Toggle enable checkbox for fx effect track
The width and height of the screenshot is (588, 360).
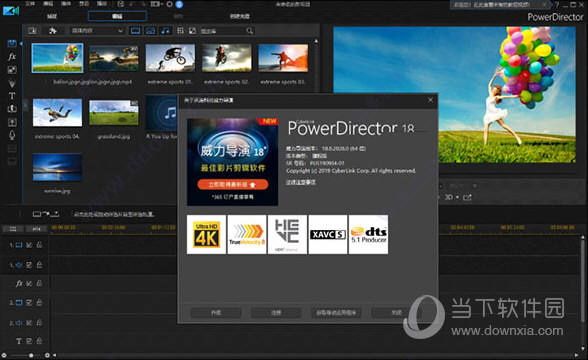coord(29,283)
